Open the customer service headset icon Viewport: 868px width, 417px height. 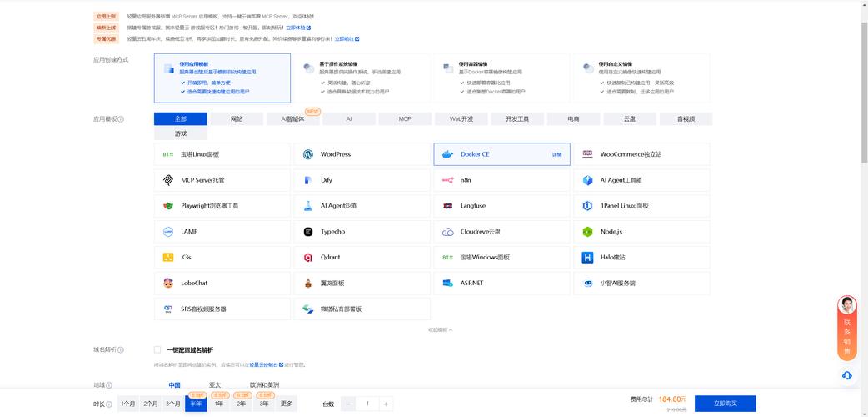click(x=846, y=376)
